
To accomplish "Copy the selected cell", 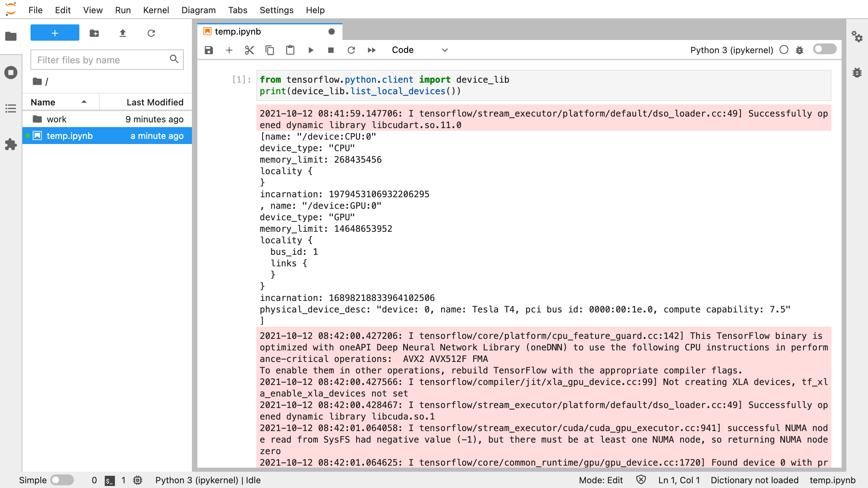I will click(x=270, y=50).
